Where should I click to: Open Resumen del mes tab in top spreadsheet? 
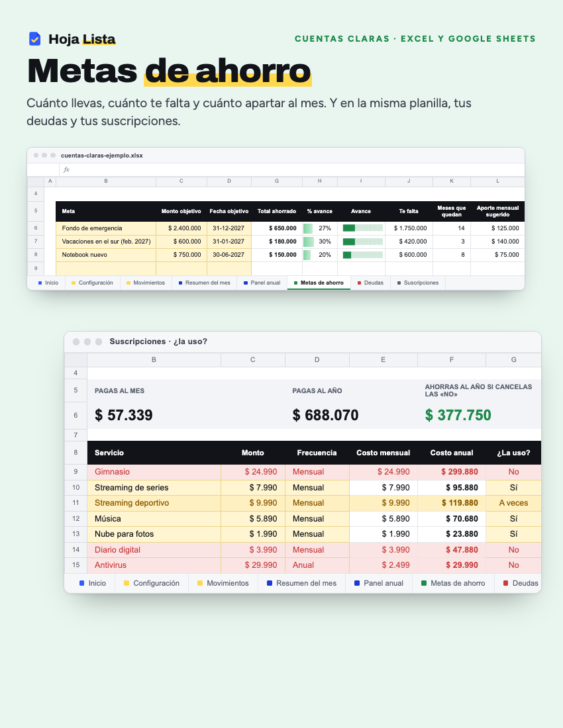(x=205, y=283)
